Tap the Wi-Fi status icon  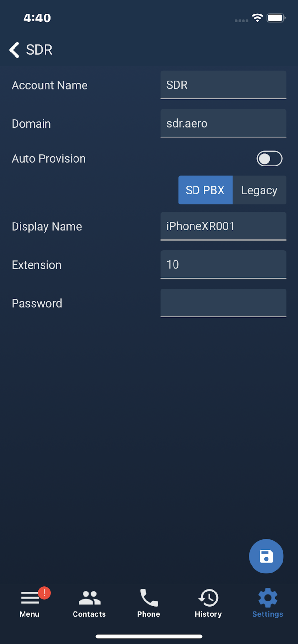257,18
